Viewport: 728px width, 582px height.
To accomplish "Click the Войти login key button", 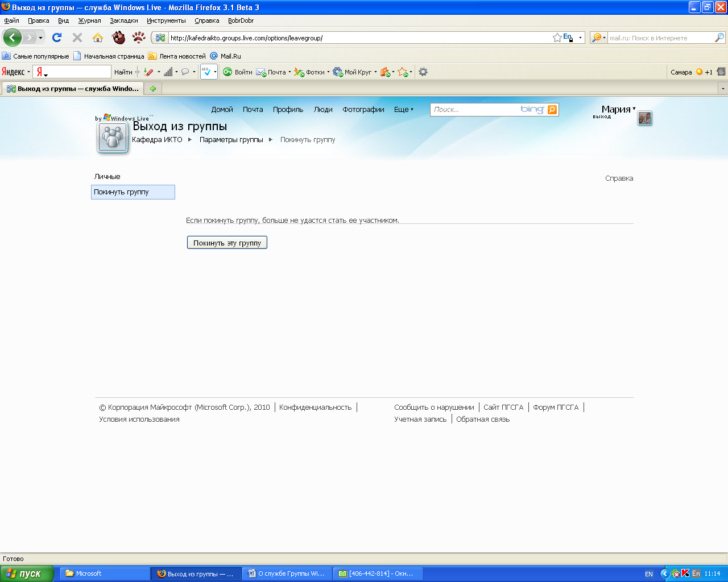I will pos(238,72).
